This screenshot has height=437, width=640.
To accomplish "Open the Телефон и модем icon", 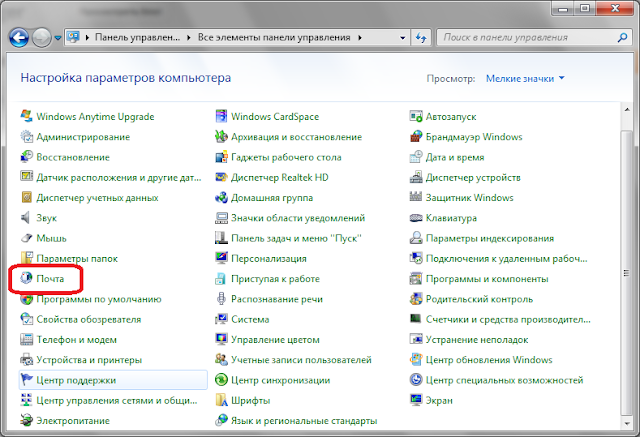I will coord(27,339).
